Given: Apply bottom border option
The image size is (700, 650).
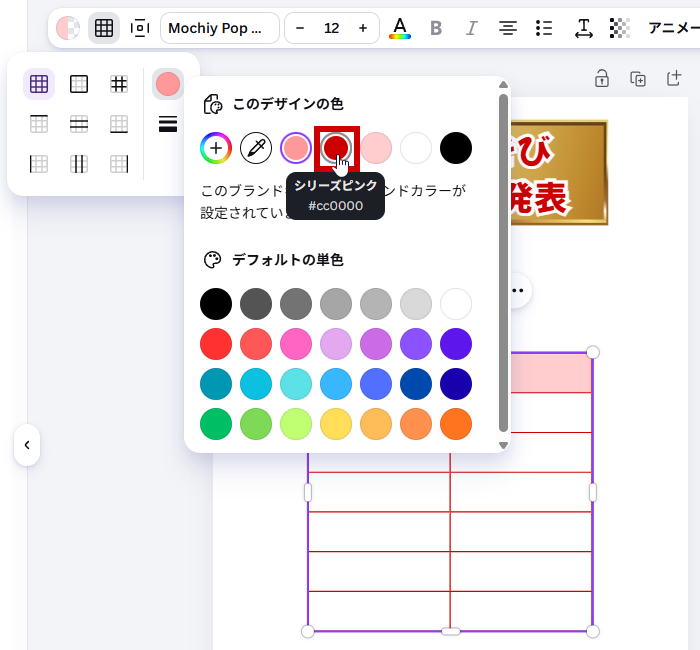Looking at the screenshot, I should tap(119, 124).
